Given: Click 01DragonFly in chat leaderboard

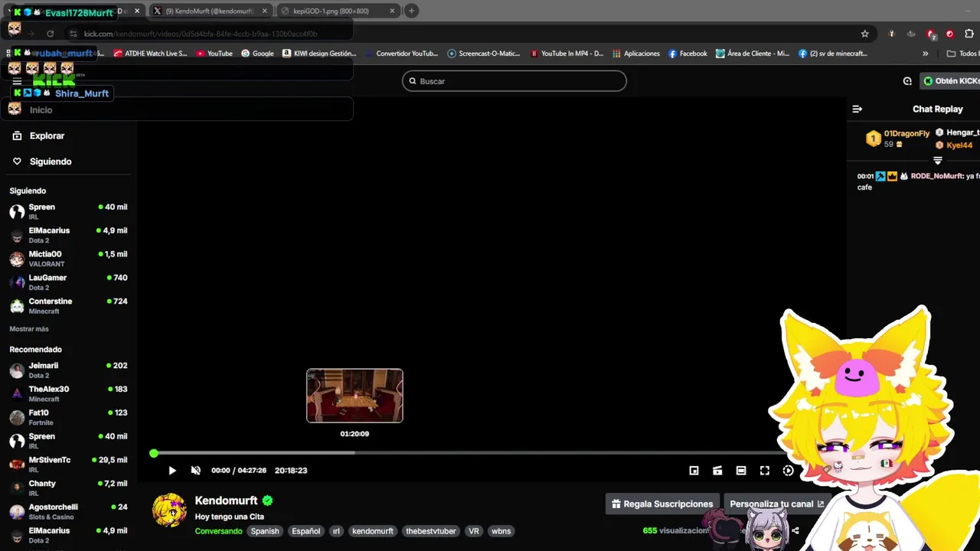Looking at the screenshot, I should pyautogui.click(x=906, y=134).
